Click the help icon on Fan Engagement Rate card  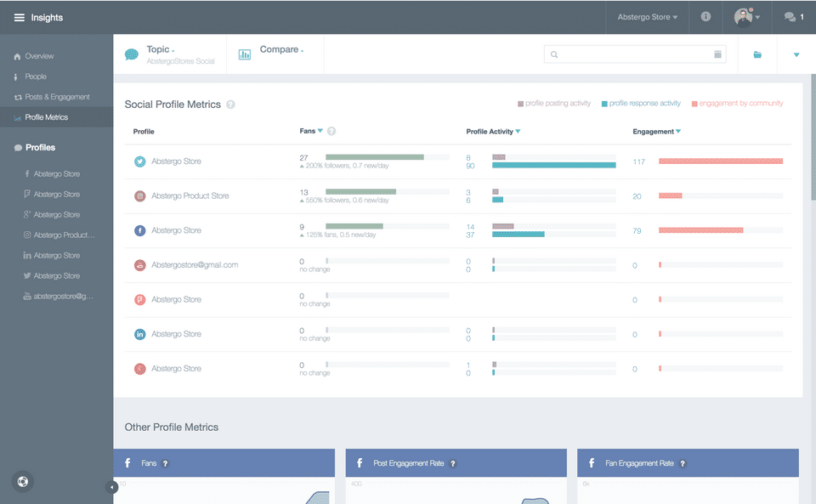pos(683,463)
